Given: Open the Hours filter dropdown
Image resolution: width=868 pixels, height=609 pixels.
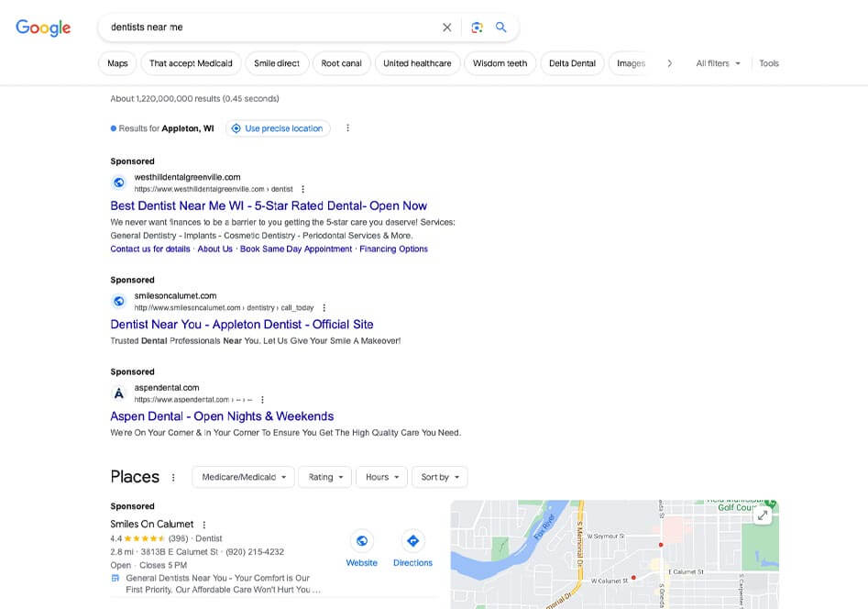Looking at the screenshot, I should click(381, 477).
